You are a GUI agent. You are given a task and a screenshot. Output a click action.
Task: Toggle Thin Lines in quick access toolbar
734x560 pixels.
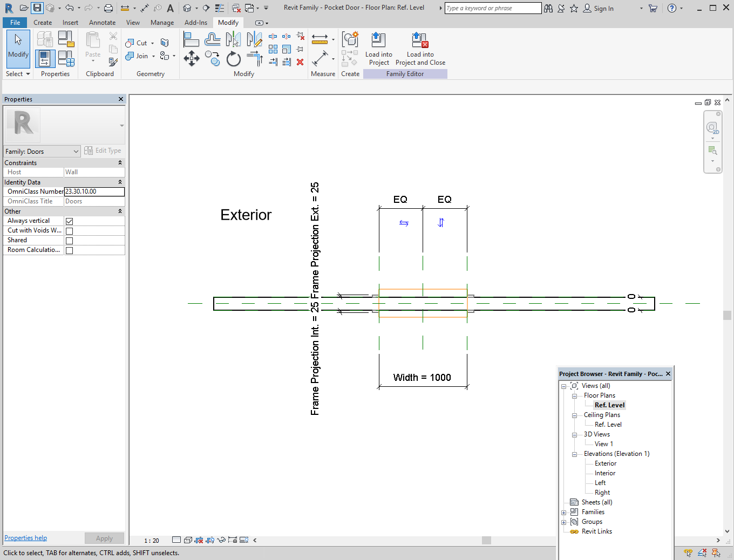pos(220,8)
